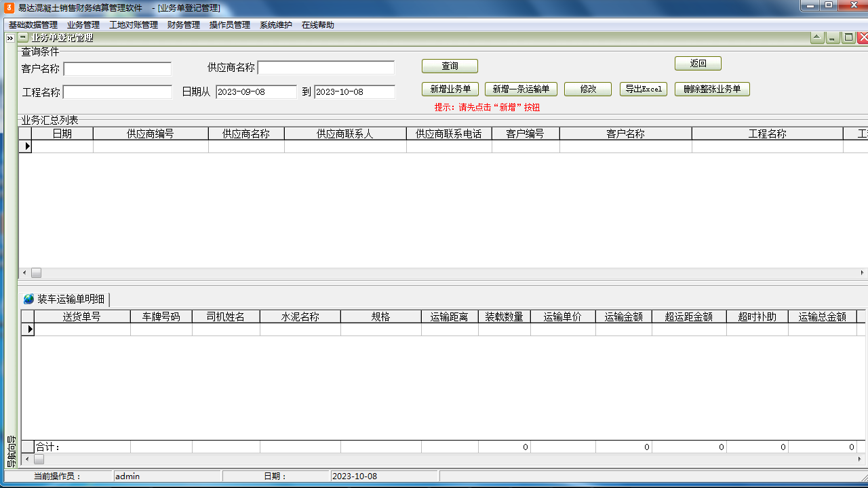This screenshot has width=868, height=488.
Task: Click the globe icon on 装车运输单明细 tab
Action: click(28, 299)
